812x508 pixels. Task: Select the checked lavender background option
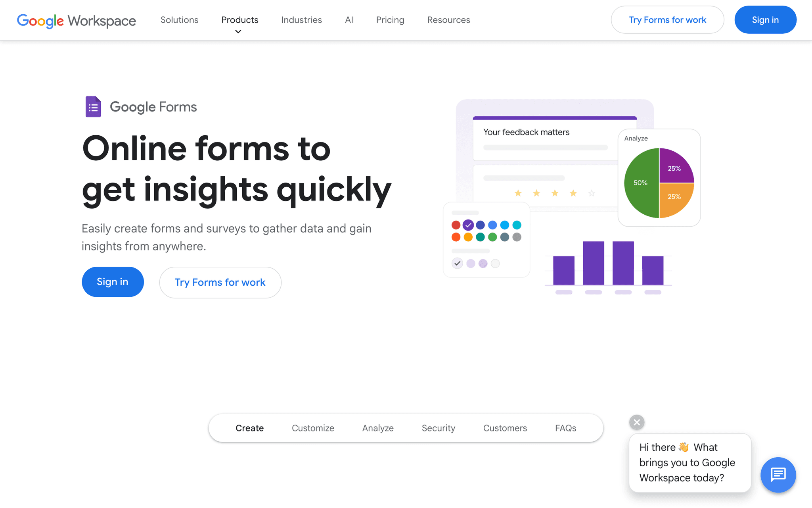(x=457, y=263)
